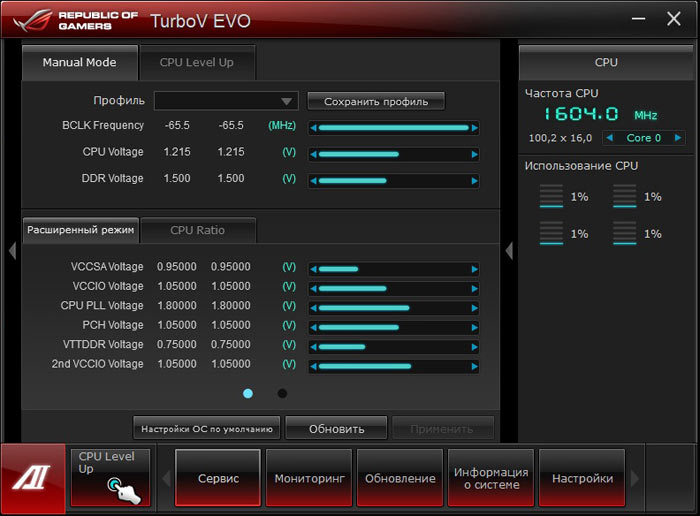Click the ASUS AI Suite logo icon
The height and width of the screenshot is (516, 700).
coord(32,478)
